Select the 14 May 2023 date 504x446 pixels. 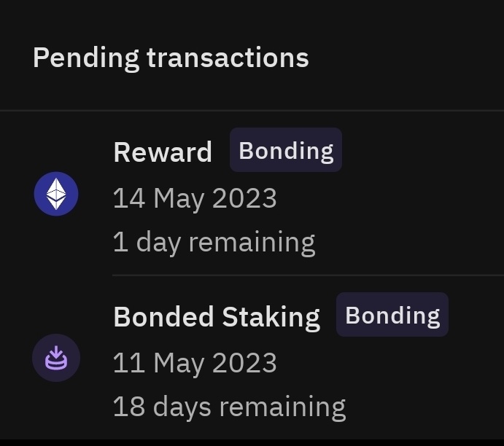[195, 198]
